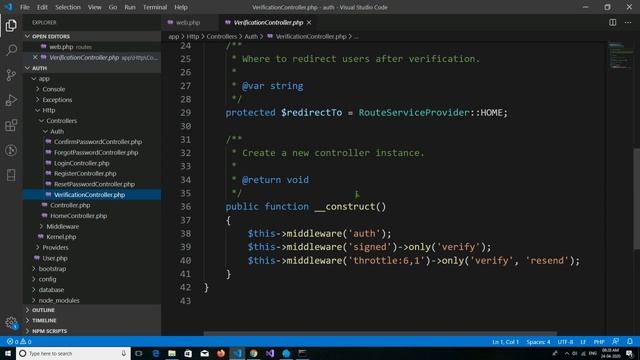The height and width of the screenshot is (360, 640).
Task: Open LoginController.php in the explorer
Action: tap(82, 163)
